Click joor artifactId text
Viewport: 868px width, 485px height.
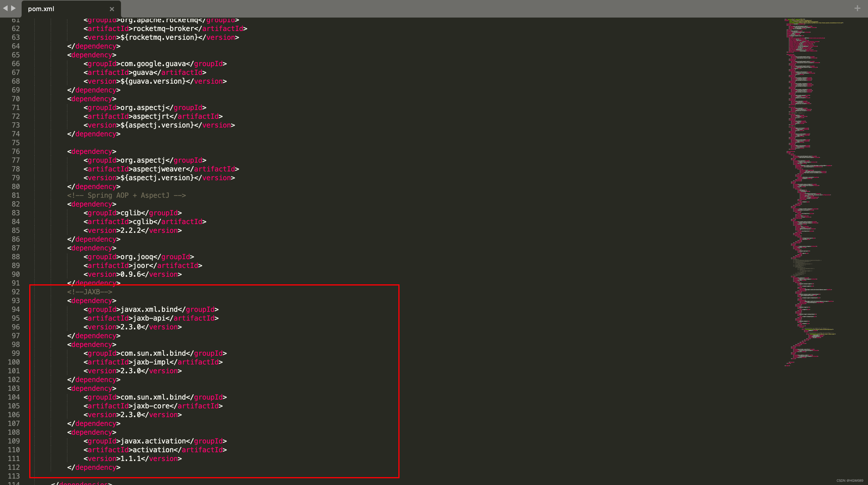click(141, 265)
